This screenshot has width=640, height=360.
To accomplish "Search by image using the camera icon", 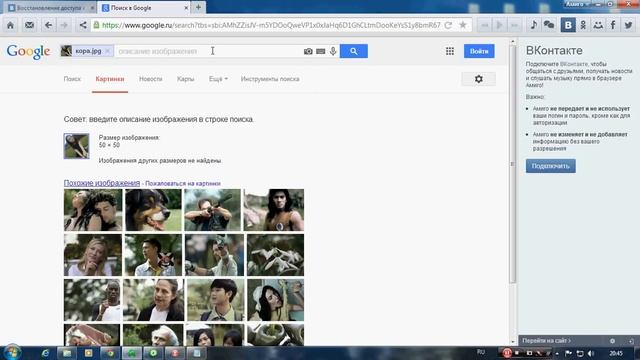I will coord(308,51).
